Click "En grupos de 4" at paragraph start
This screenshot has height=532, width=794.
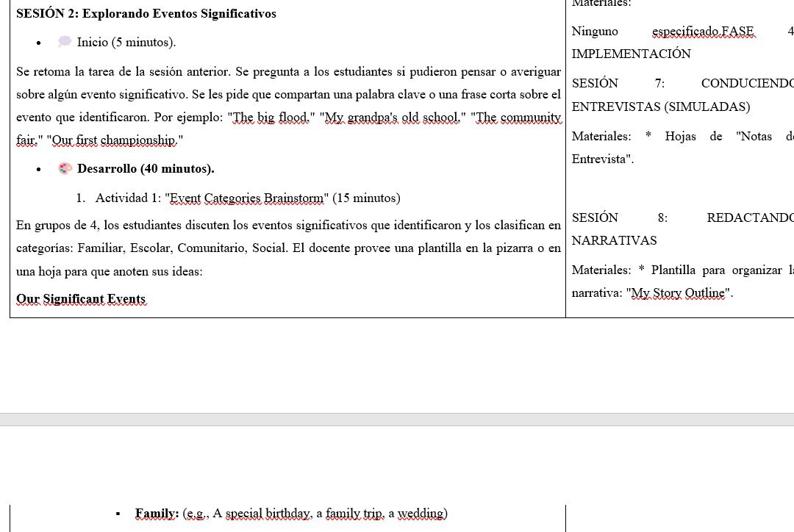pyautogui.click(x=57, y=226)
